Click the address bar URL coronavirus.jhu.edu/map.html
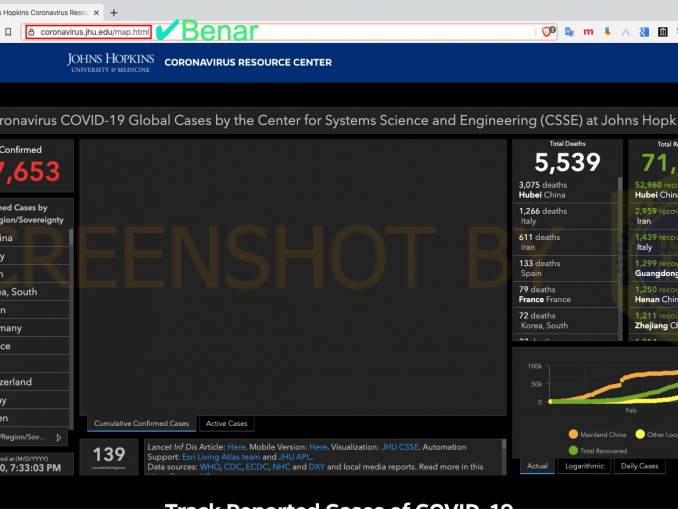 pos(95,32)
